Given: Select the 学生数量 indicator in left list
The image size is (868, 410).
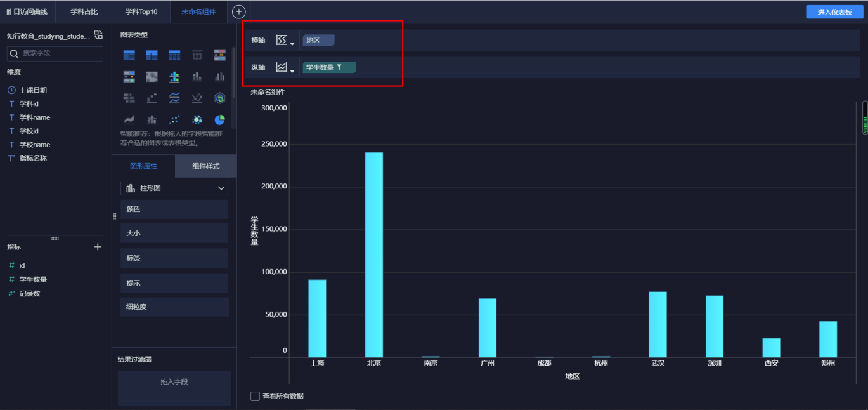Looking at the screenshot, I should [33, 279].
